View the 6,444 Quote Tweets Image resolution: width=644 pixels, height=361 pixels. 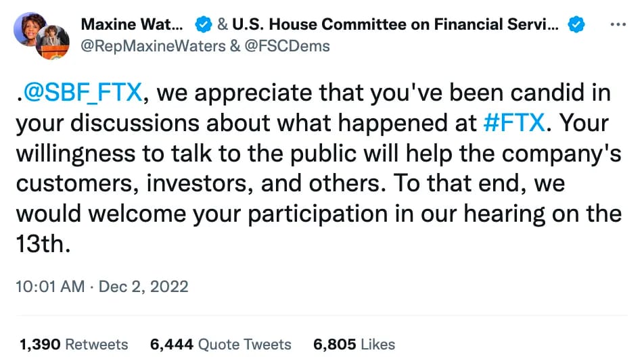click(221, 345)
